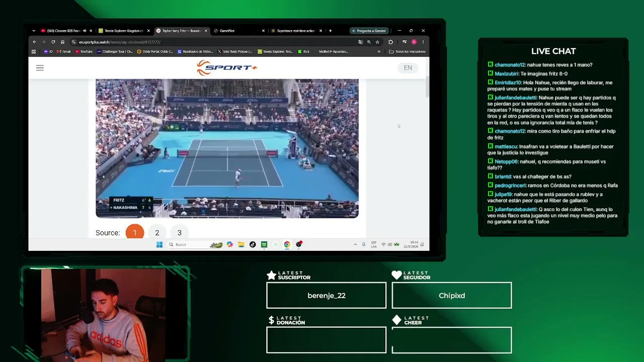Screen dimensions: 644x362
Task: Open the OBS icon in the taskbar
Action: coord(299,244)
